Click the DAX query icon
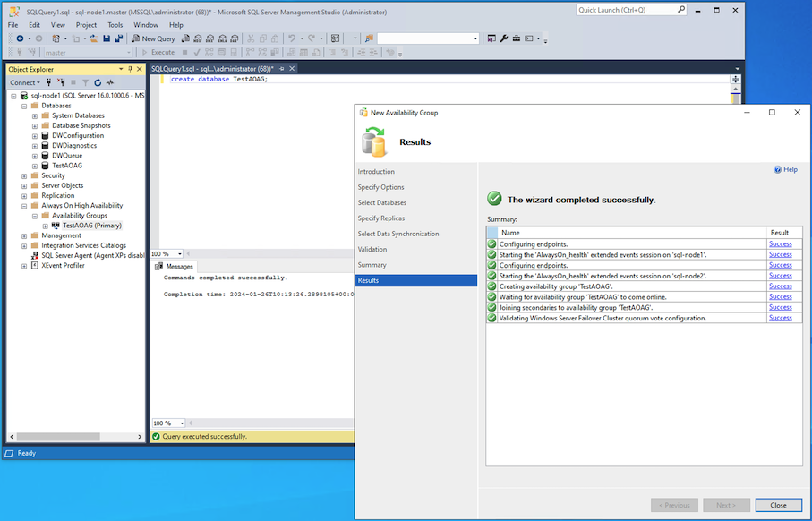Image resolution: width=812 pixels, height=521 pixels. coord(235,38)
